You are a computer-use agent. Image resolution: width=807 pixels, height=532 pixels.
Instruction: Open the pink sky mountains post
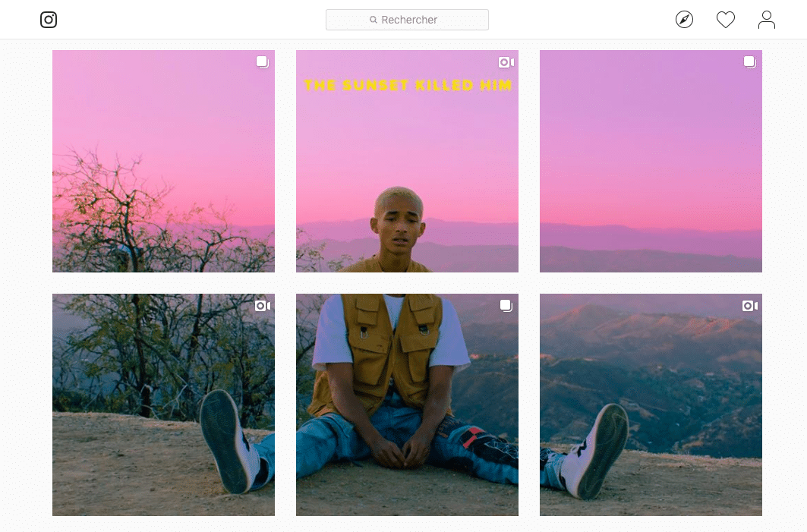tap(651, 161)
